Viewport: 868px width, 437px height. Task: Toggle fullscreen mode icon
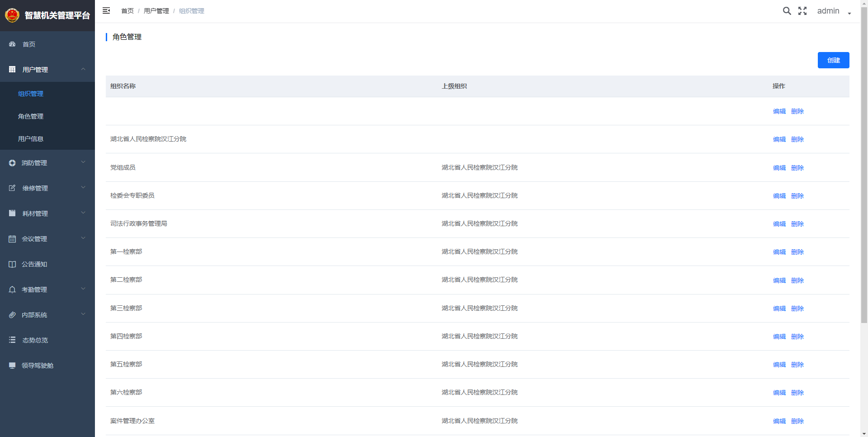click(802, 11)
